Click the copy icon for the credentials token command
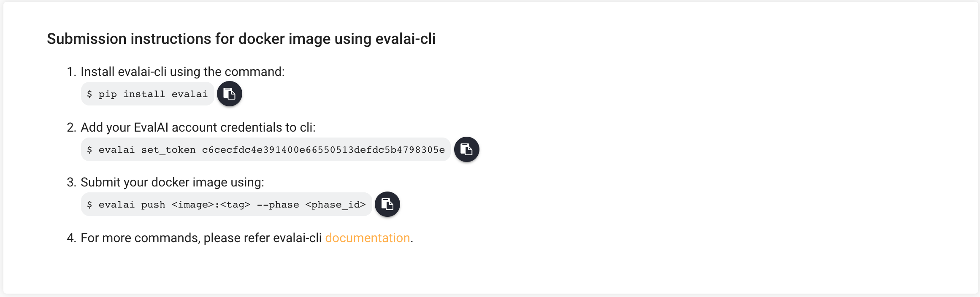The height and width of the screenshot is (297, 980). tap(466, 149)
